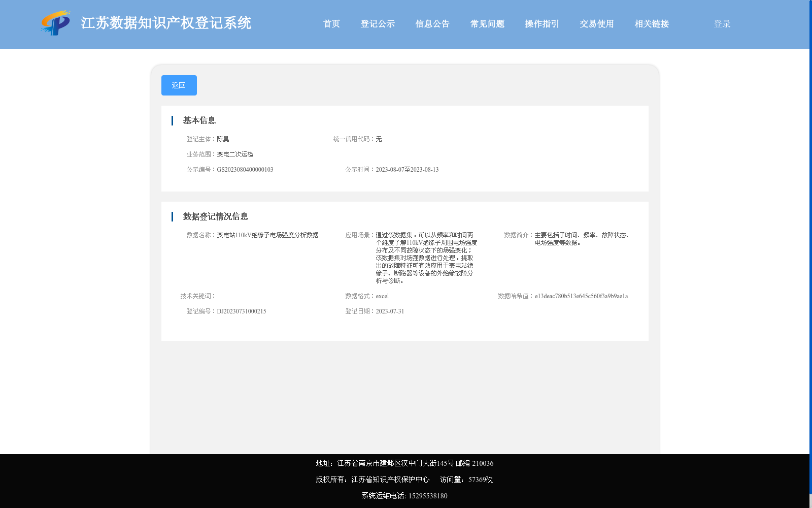Click 统一信用代码 value 无

pyautogui.click(x=379, y=139)
